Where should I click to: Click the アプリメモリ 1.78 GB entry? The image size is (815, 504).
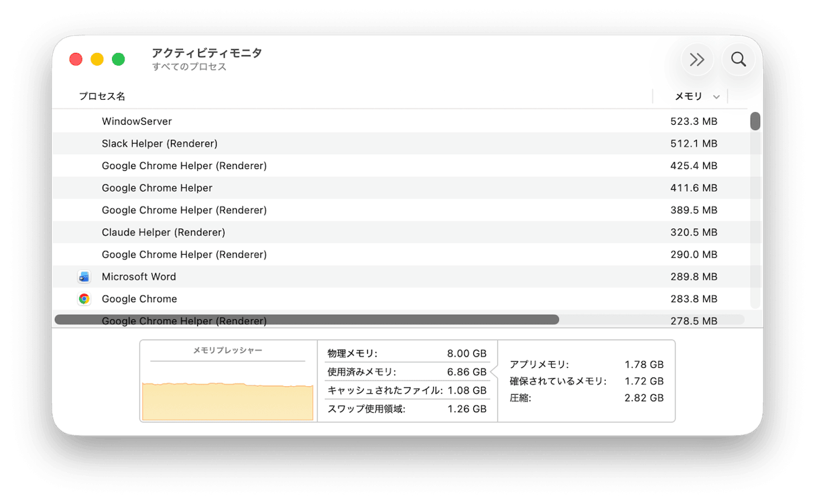(586, 365)
